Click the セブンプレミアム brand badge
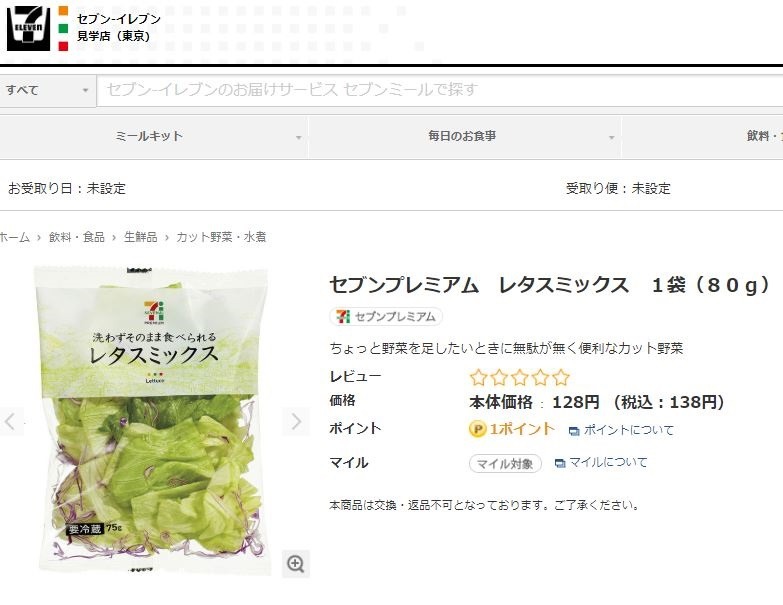Screen dimensions: 783x605 click(386, 316)
